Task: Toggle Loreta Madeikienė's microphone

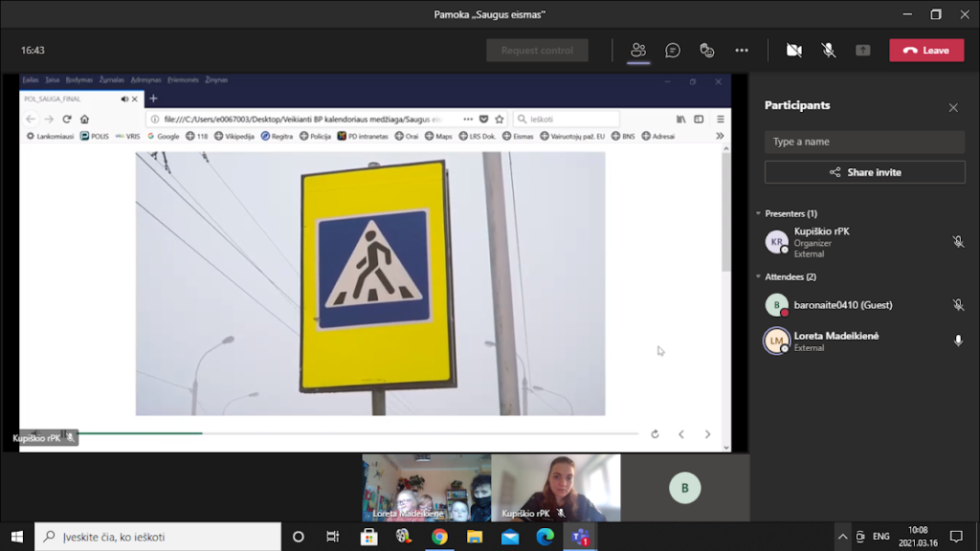Action: pos(958,341)
